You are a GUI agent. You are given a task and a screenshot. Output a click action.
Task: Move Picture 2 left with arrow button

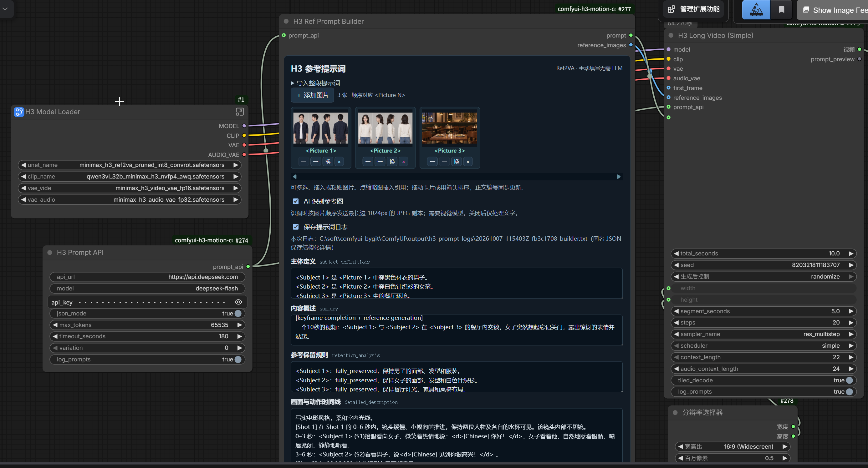point(368,162)
